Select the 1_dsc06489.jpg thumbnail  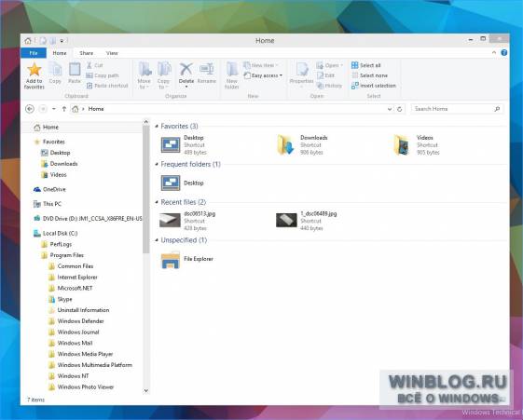tap(286, 221)
